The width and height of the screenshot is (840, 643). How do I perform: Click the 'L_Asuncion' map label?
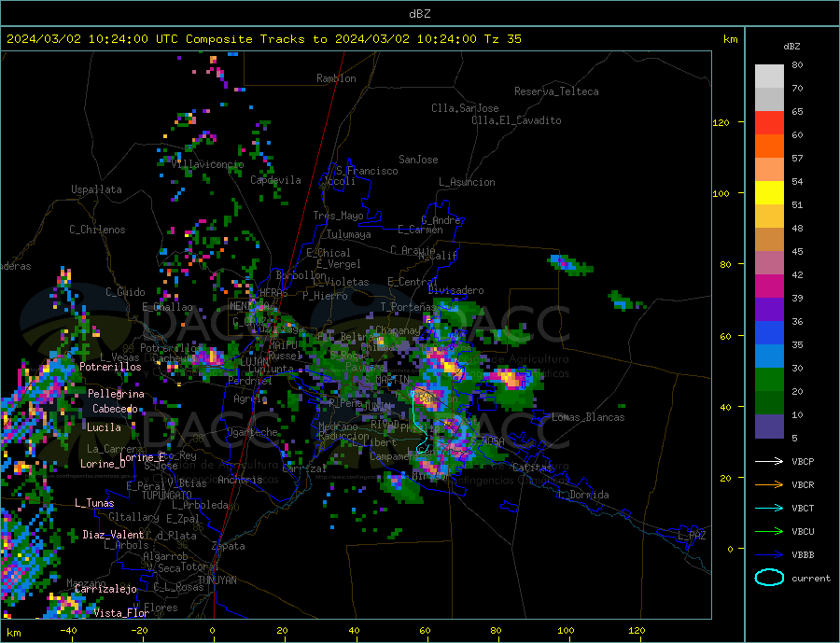467,182
